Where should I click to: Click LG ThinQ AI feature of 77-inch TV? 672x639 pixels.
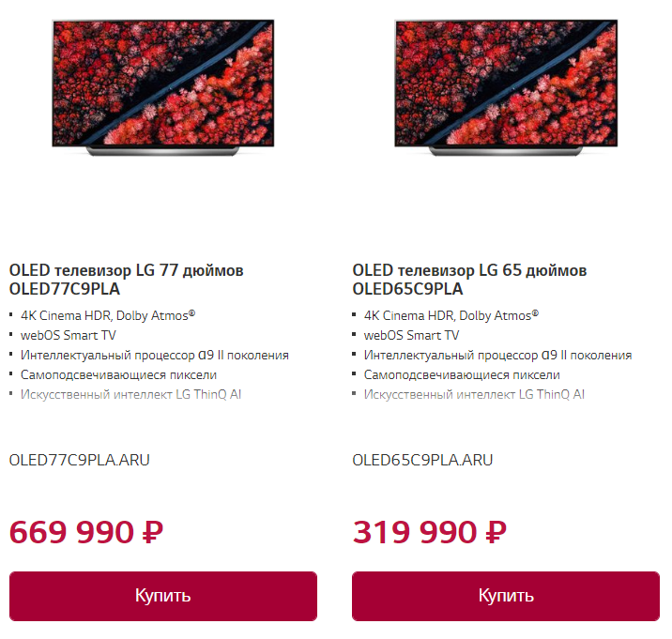click(131, 394)
